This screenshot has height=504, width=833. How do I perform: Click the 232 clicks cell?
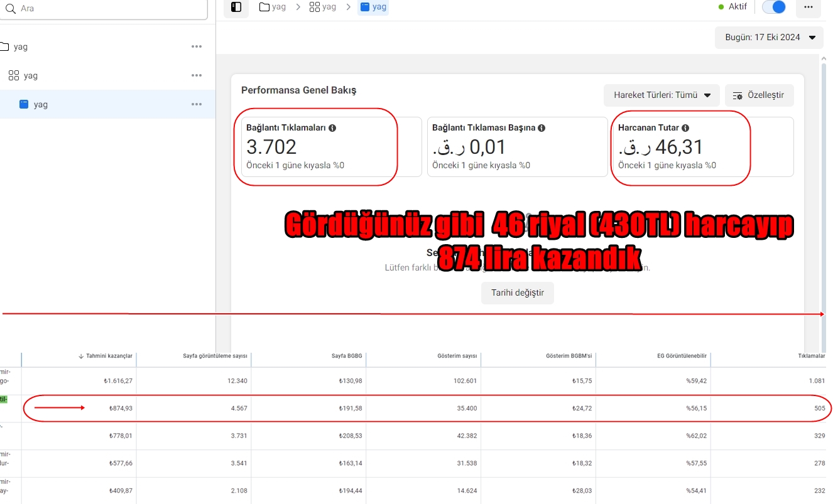coord(819,491)
